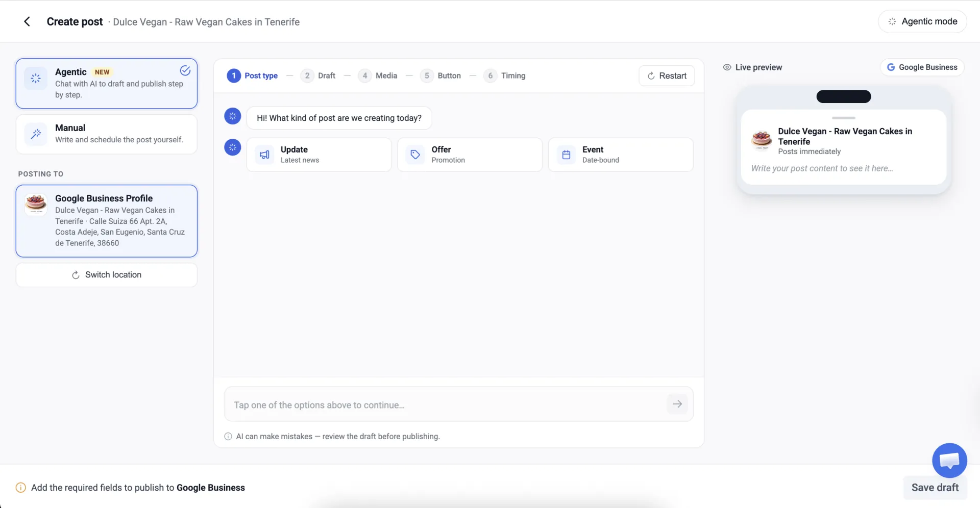This screenshot has height=508, width=980.
Task: Open the support chat bubble
Action: tap(949, 461)
